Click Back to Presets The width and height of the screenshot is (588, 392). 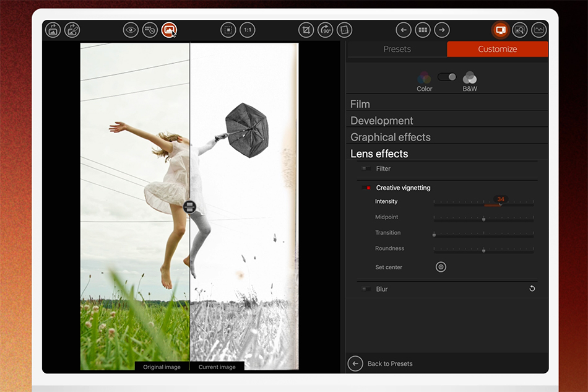pos(389,364)
